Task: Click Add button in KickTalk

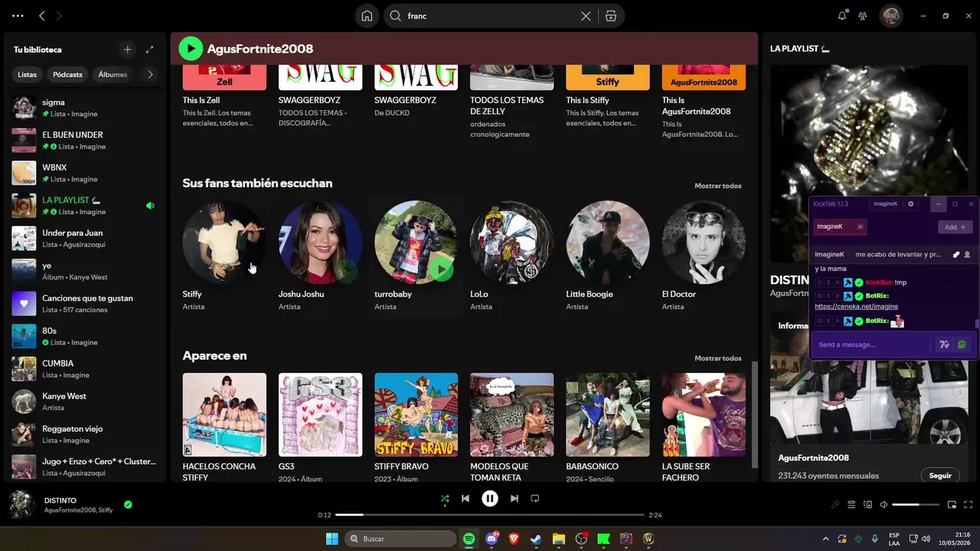Action: (955, 227)
